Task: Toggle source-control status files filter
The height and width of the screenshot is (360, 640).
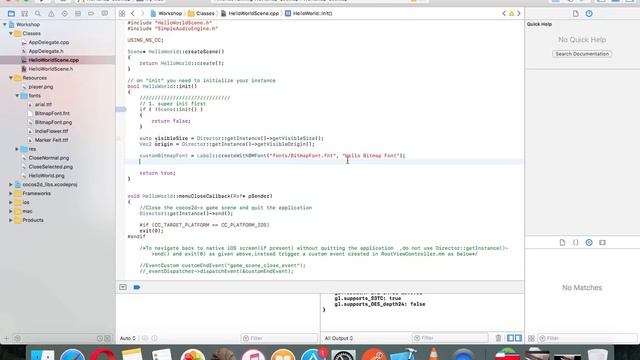Action: (107, 338)
